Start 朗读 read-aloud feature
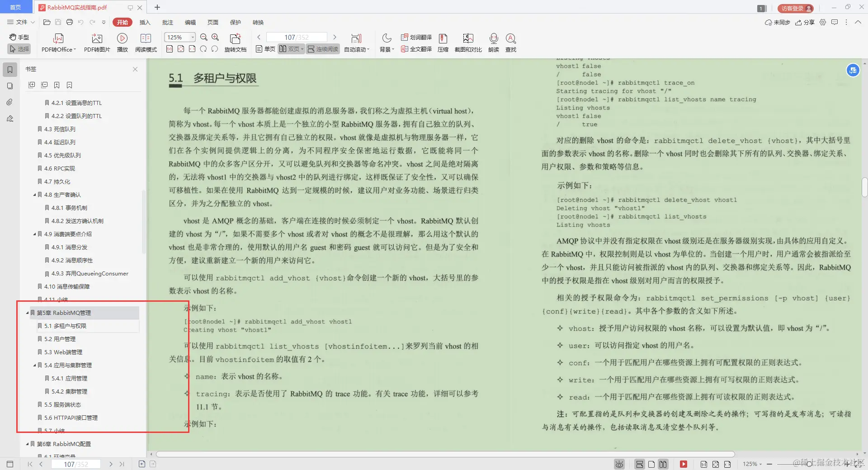868x470 pixels. click(493, 42)
